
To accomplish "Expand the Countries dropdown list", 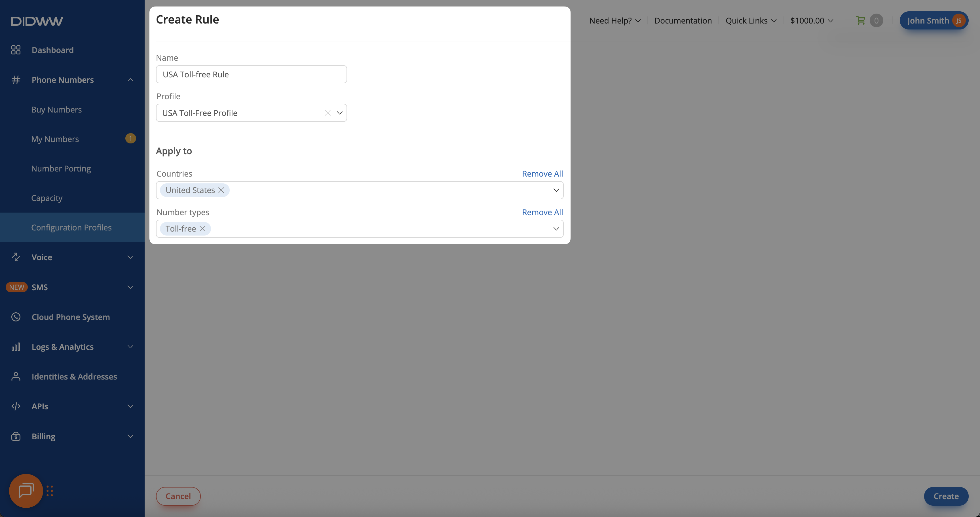I will [556, 190].
